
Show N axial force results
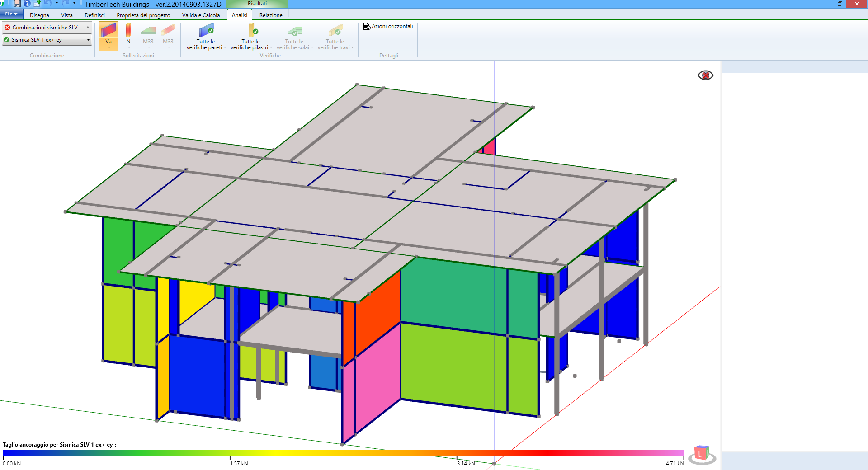coord(128,34)
